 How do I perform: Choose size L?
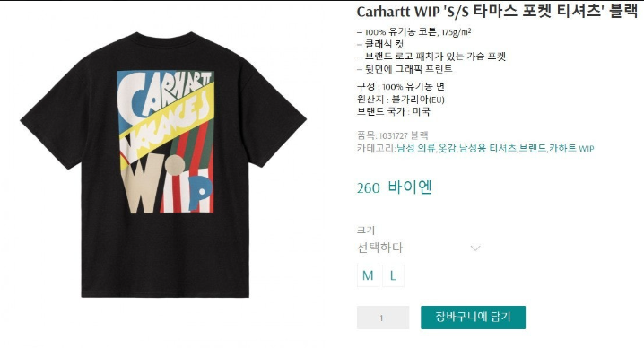click(393, 275)
